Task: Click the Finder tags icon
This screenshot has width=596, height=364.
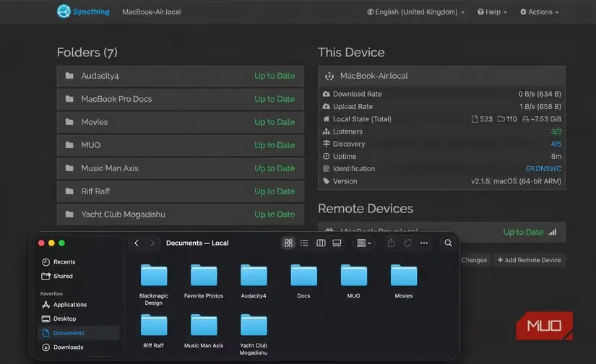Action: coord(407,243)
